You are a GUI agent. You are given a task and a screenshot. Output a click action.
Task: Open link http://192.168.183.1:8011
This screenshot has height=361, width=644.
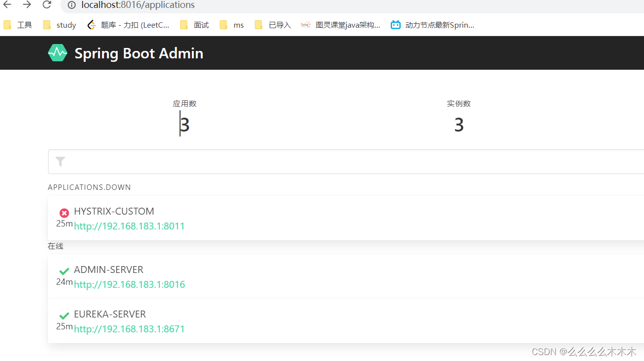tap(130, 226)
